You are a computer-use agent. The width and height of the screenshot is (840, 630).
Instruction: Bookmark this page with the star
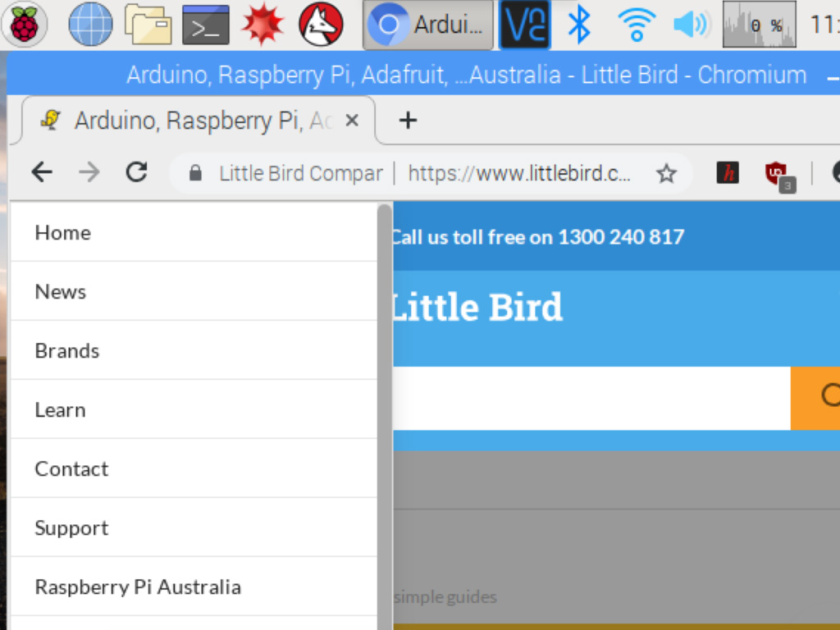click(666, 173)
